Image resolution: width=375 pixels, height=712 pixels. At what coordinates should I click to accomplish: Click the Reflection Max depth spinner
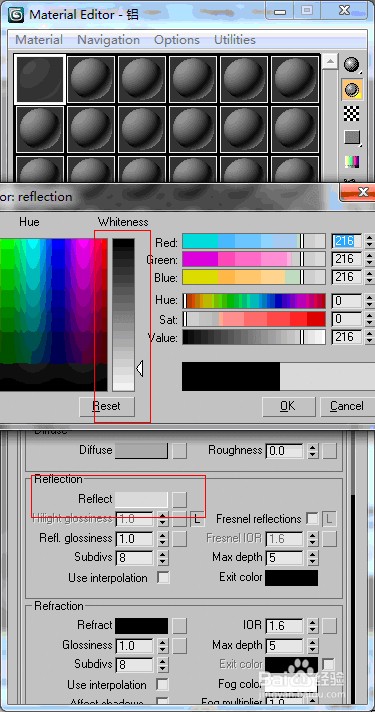point(312,558)
